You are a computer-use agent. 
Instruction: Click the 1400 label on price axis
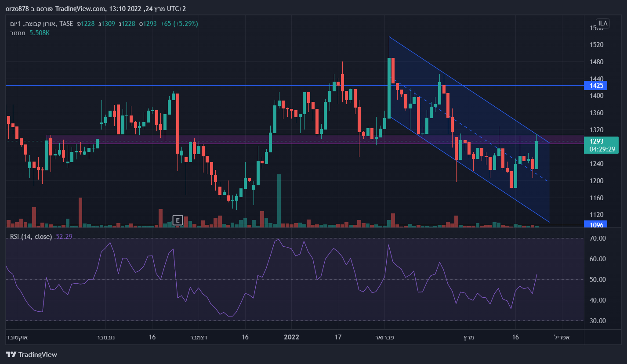tap(596, 95)
